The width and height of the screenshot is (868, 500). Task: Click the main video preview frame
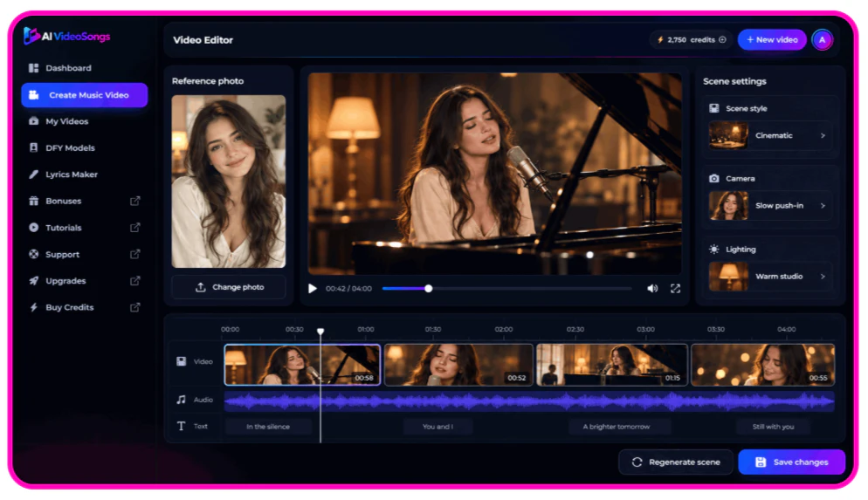pos(495,174)
